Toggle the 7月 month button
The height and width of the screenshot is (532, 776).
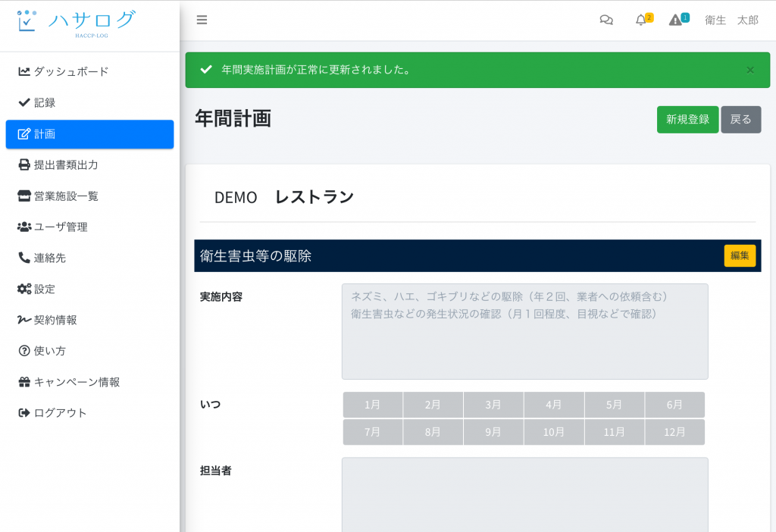[372, 432]
